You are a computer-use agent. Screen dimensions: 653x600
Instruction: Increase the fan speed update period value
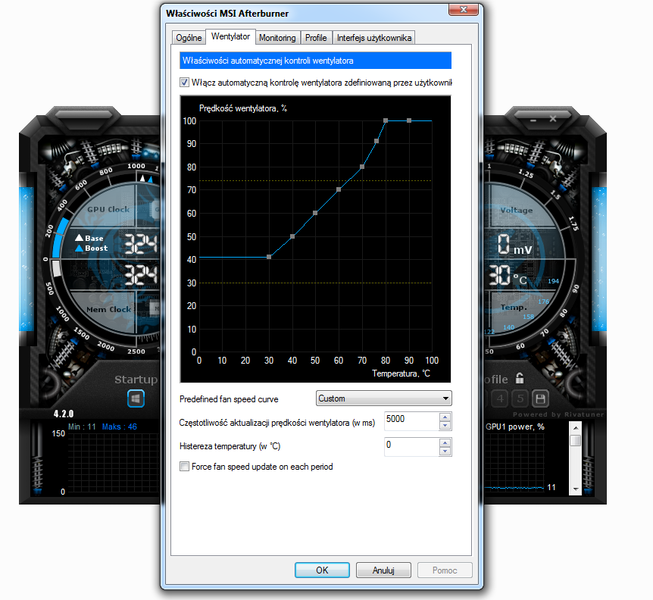point(445,416)
